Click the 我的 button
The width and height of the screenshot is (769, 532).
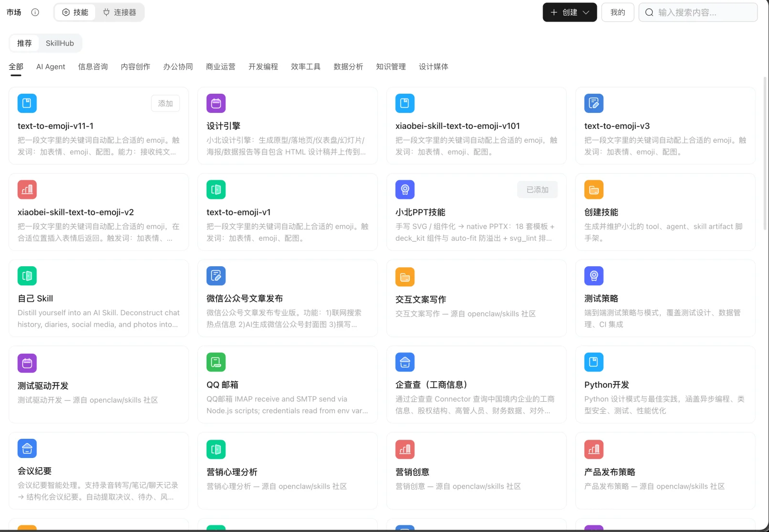[x=618, y=12]
